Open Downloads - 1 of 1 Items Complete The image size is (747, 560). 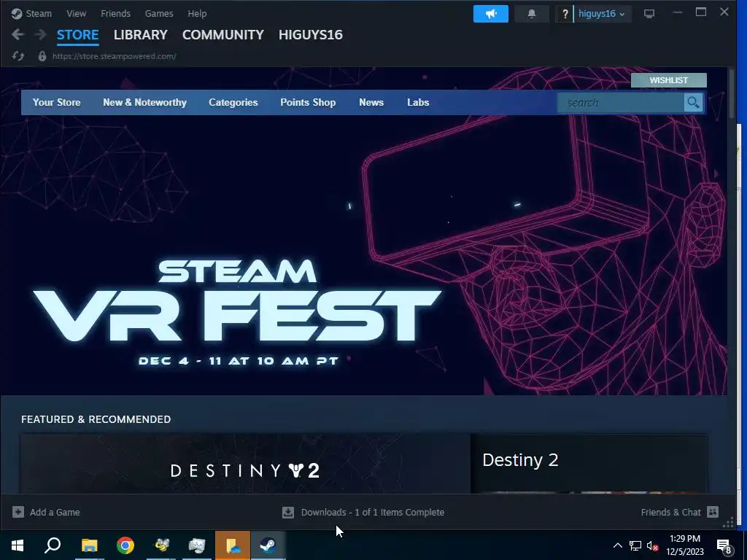click(x=373, y=513)
